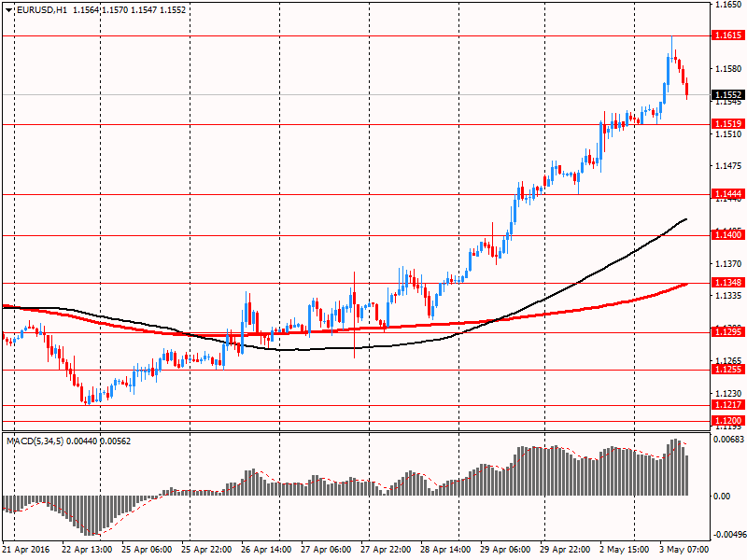747x560 pixels.
Task: Select the 1.1519 red price level label
Action: (727, 124)
